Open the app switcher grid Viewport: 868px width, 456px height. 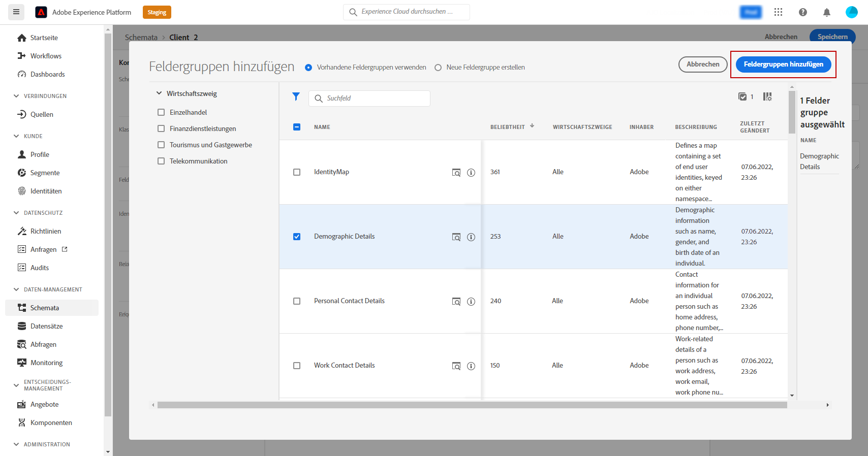(778, 12)
